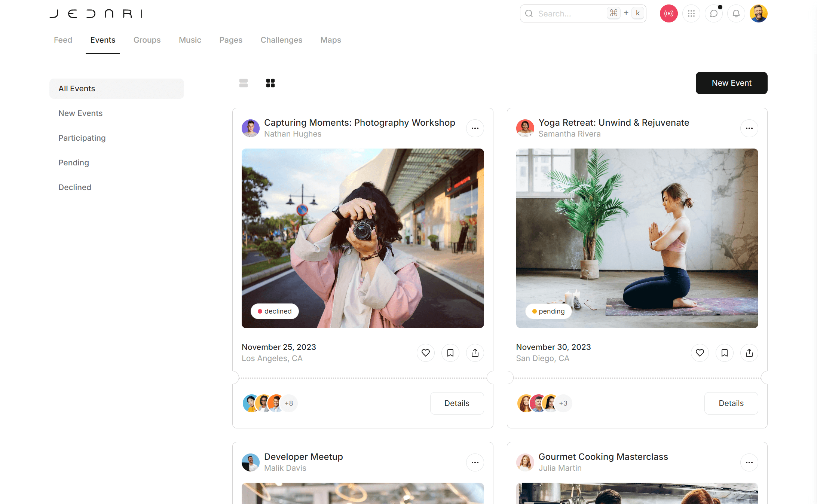Open Photography Workshop three-dot options menu

coord(475,128)
